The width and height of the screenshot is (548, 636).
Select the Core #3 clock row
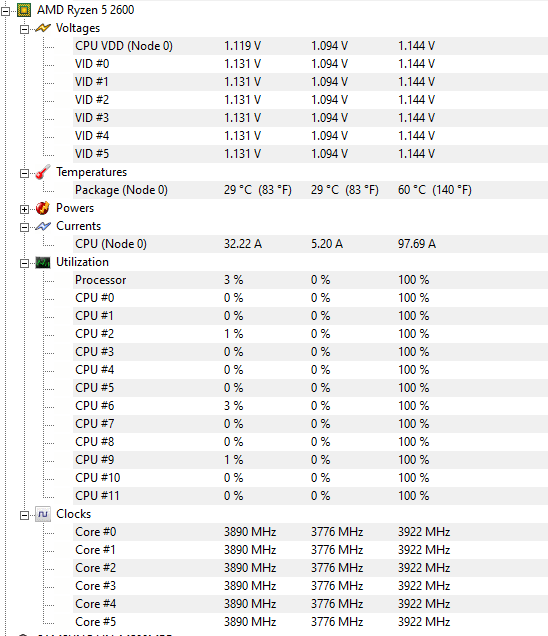310,586
